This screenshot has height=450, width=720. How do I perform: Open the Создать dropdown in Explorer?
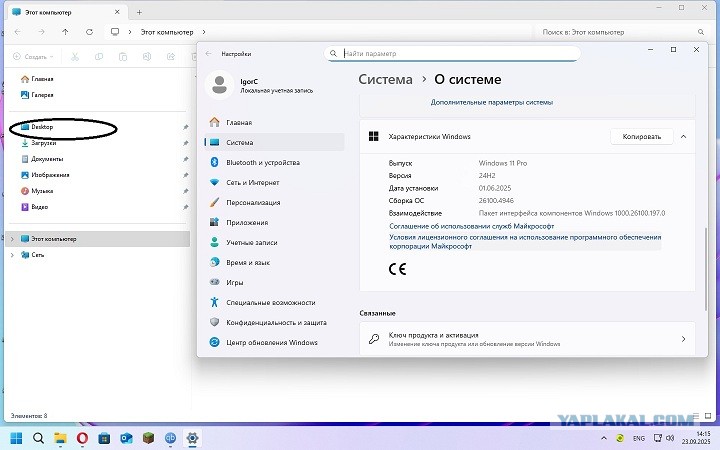33,56
